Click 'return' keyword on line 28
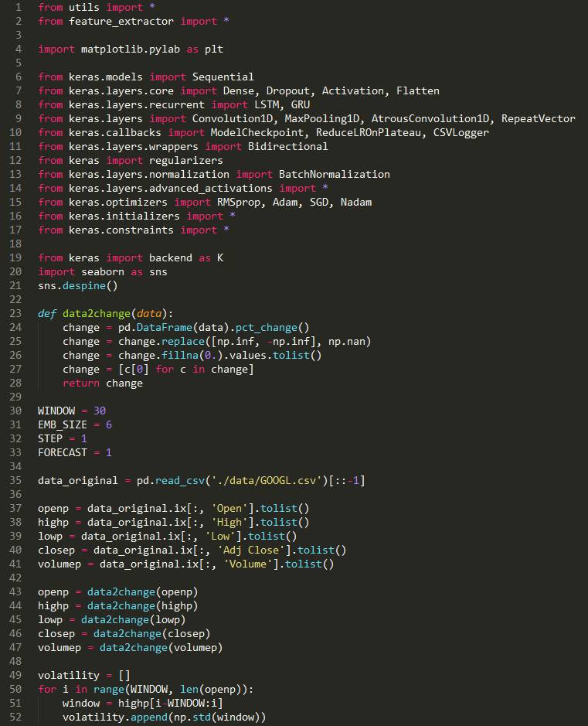The image size is (588, 726). tap(81, 383)
